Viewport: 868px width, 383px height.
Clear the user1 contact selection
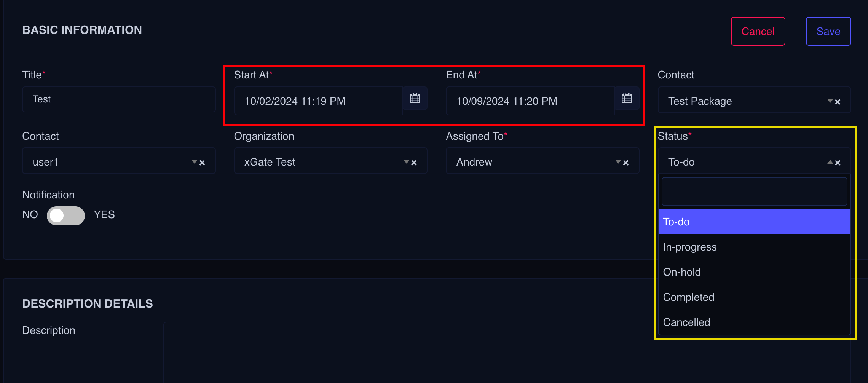click(x=203, y=163)
